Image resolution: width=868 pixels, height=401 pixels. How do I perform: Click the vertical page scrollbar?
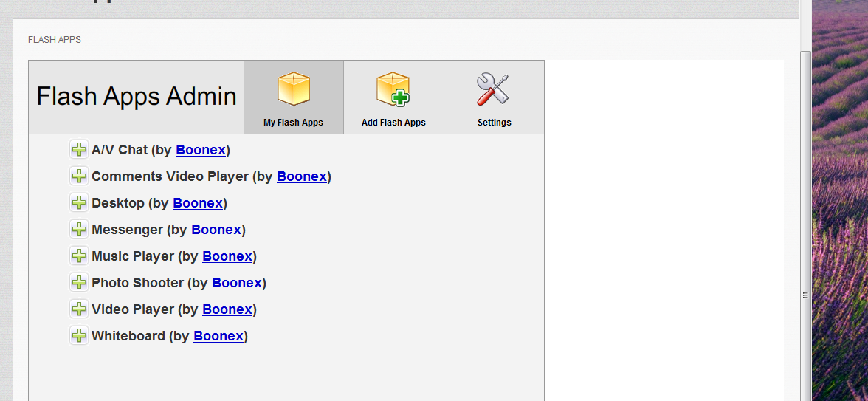[x=805, y=295]
